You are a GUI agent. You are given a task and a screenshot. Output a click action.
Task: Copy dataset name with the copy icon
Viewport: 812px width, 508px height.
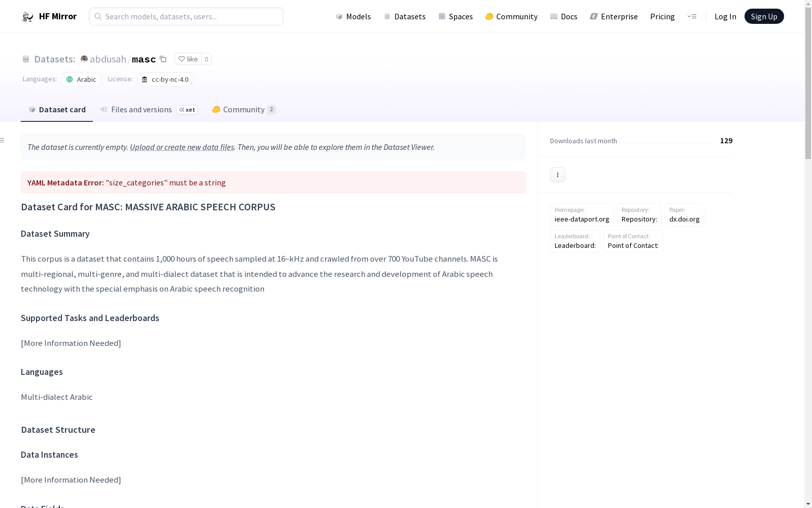click(163, 59)
